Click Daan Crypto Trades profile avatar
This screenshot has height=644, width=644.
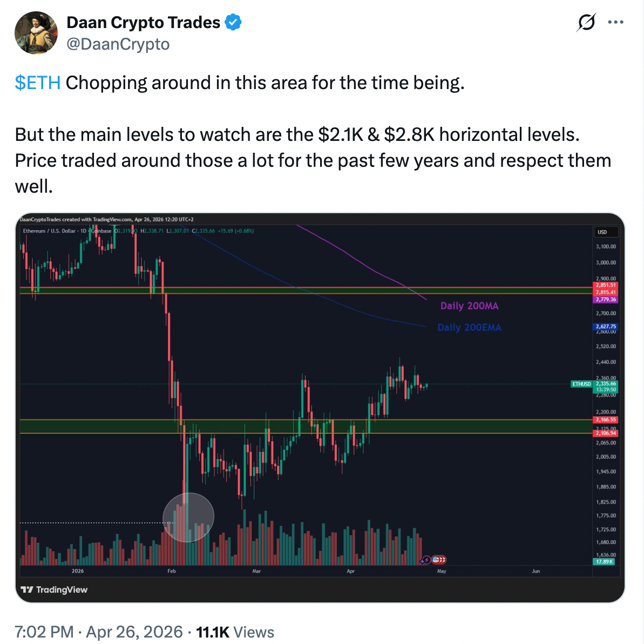(x=36, y=33)
